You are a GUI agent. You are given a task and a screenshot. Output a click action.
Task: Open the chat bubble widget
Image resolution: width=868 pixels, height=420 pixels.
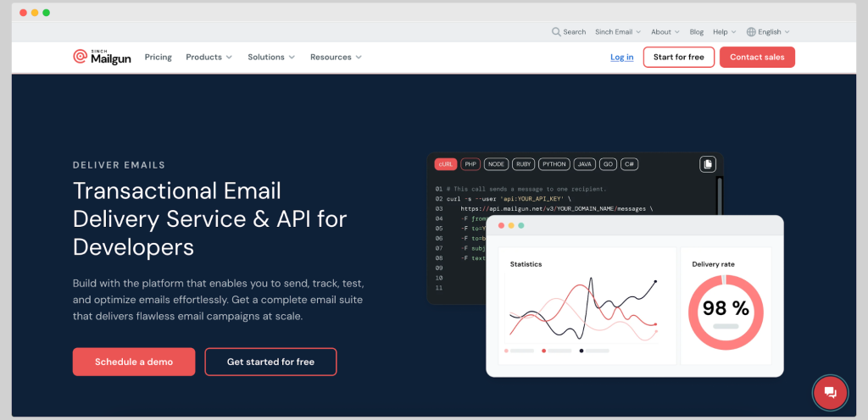[830, 392]
